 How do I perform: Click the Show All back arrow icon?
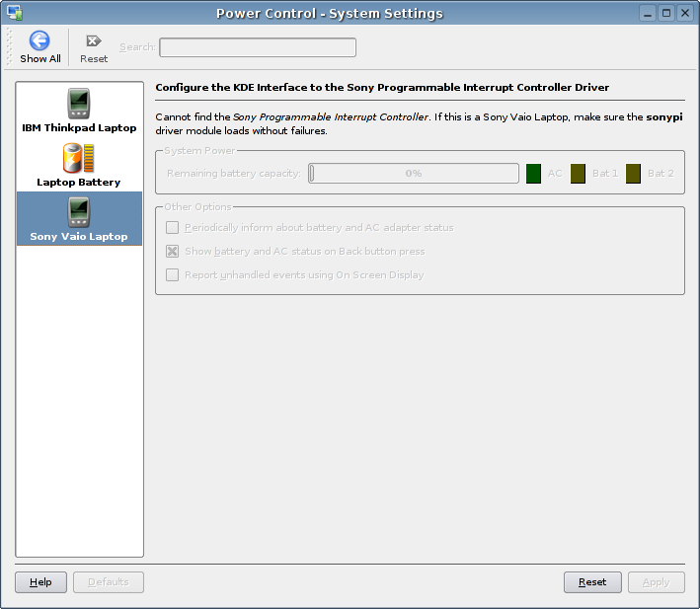[x=39, y=40]
